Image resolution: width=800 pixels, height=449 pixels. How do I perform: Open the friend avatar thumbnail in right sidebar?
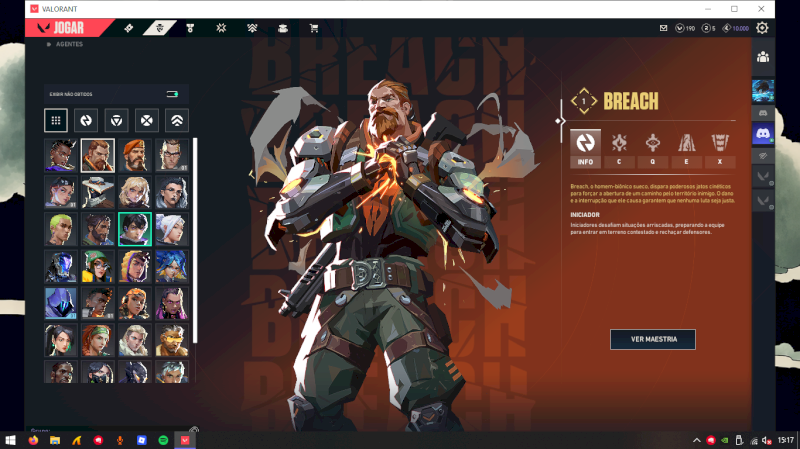pos(763,91)
